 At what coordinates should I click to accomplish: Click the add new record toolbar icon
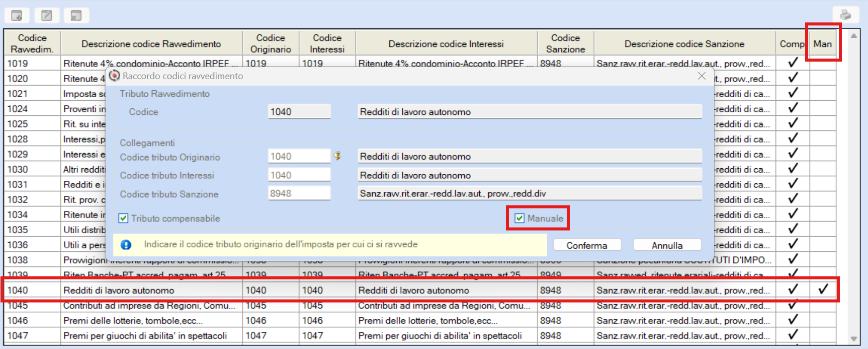(17, 16)
